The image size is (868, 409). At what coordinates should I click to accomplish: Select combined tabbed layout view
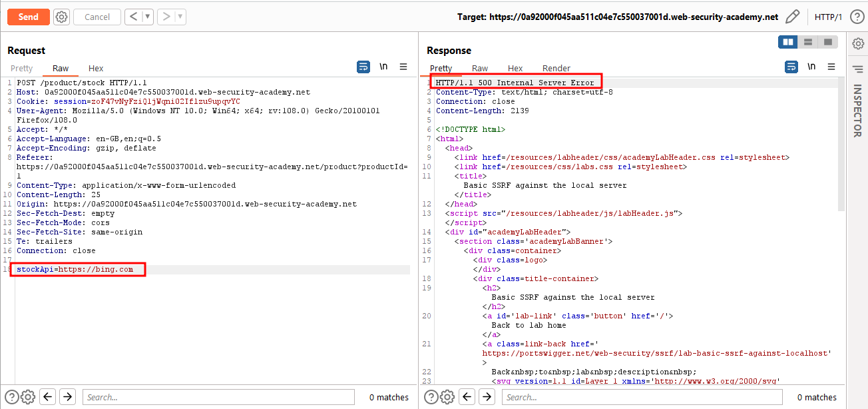(x=828, y=42)
